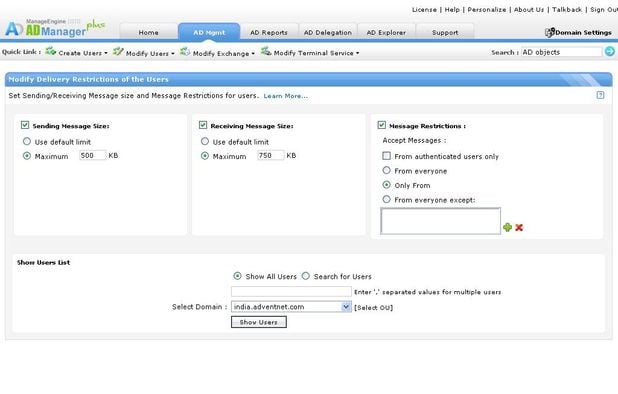The height and width of the screenshot is (394, 618).
Task: Click the accepted senders list box
Action: tap(441, 221)
